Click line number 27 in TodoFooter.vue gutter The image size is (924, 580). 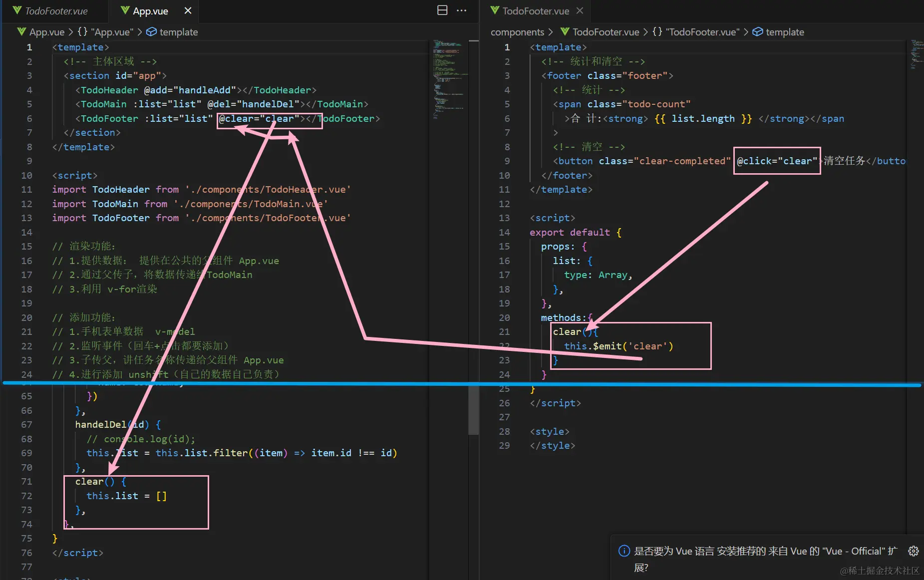[504, 417]
